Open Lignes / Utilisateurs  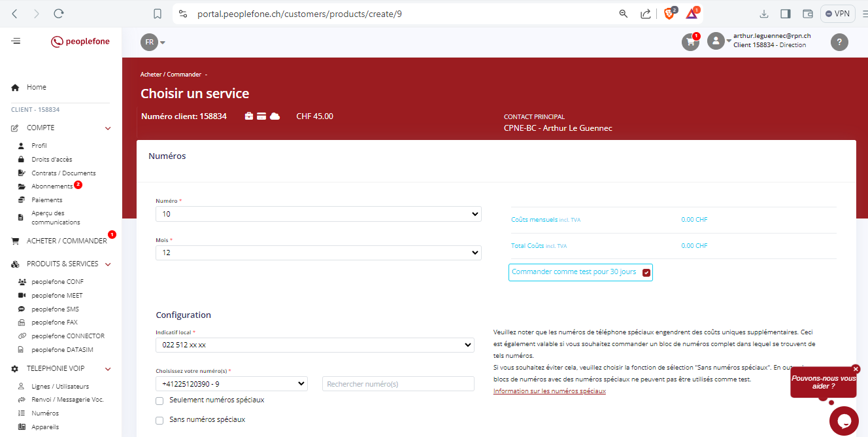coord(60,387)
